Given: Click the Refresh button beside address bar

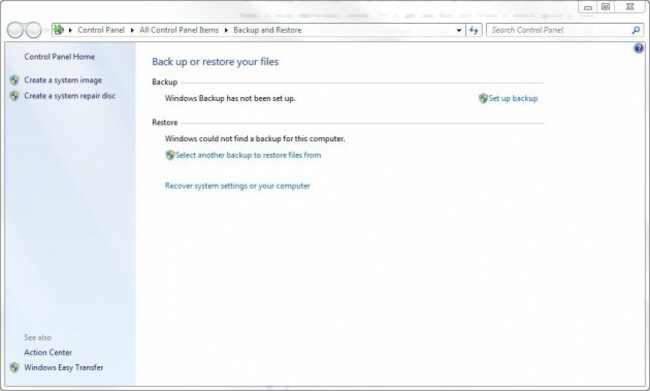Looking at the screenshot, I should pyautogui.click(x=473, y=30).
